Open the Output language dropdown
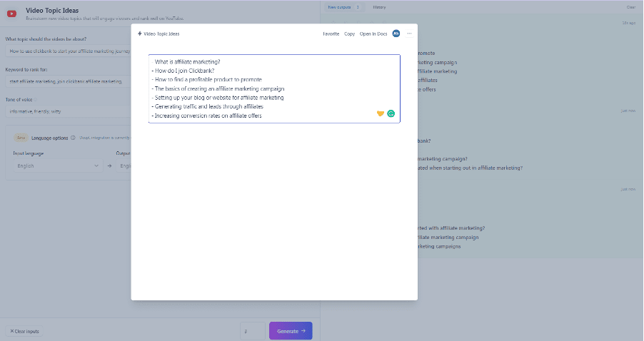The width and height of the screenshot is (644, 341). point(124,166)
